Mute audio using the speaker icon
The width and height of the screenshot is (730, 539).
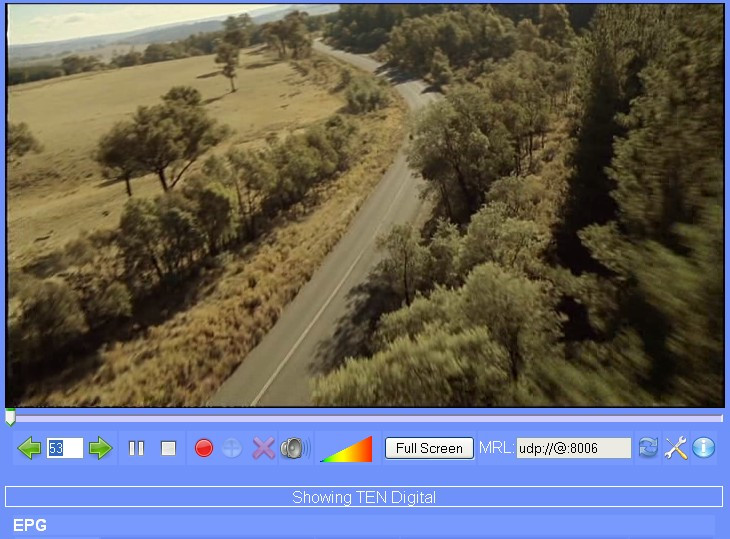pyautogui.click(x=295, y=448)
